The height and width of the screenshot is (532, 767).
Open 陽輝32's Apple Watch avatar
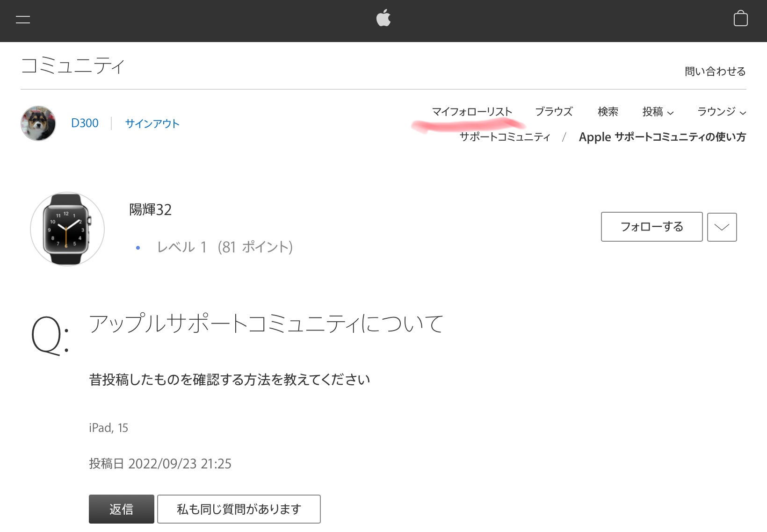click(67, 229)
